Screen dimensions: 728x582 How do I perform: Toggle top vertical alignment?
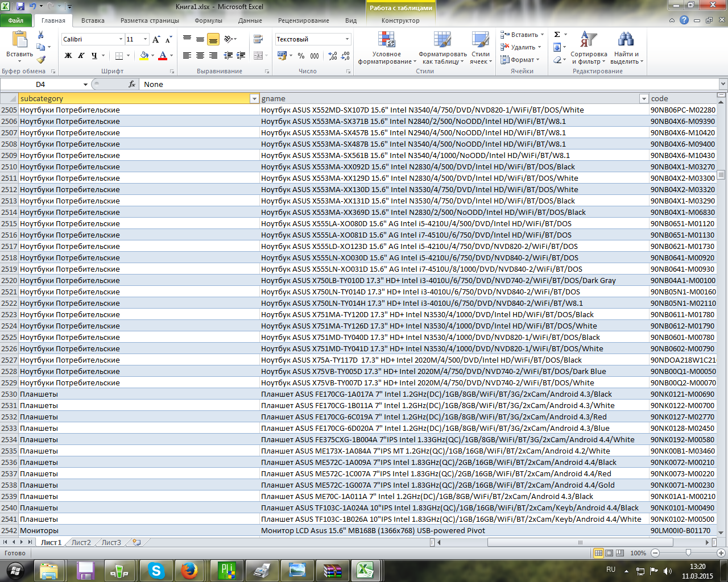click(x=187, y=39)
